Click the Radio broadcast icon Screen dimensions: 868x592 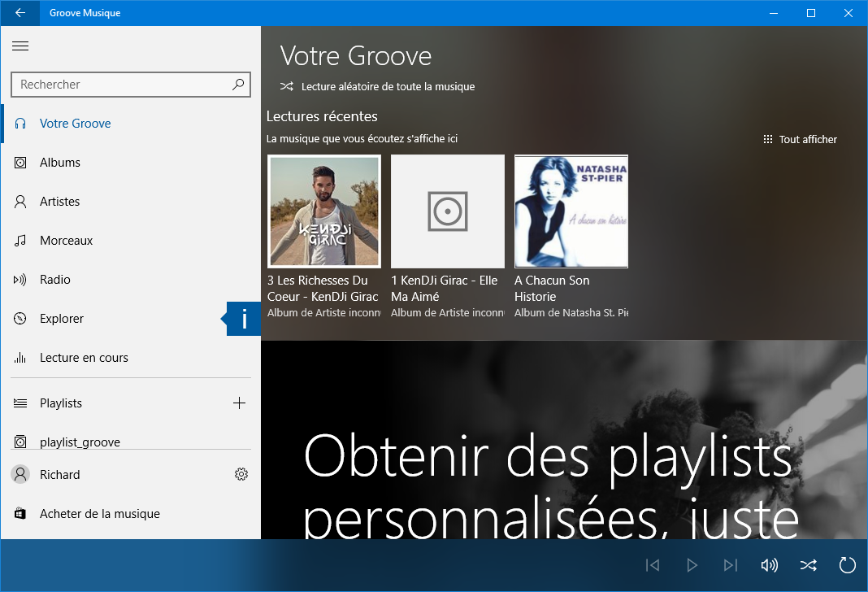pyautogui.click(x=20, y=280)
